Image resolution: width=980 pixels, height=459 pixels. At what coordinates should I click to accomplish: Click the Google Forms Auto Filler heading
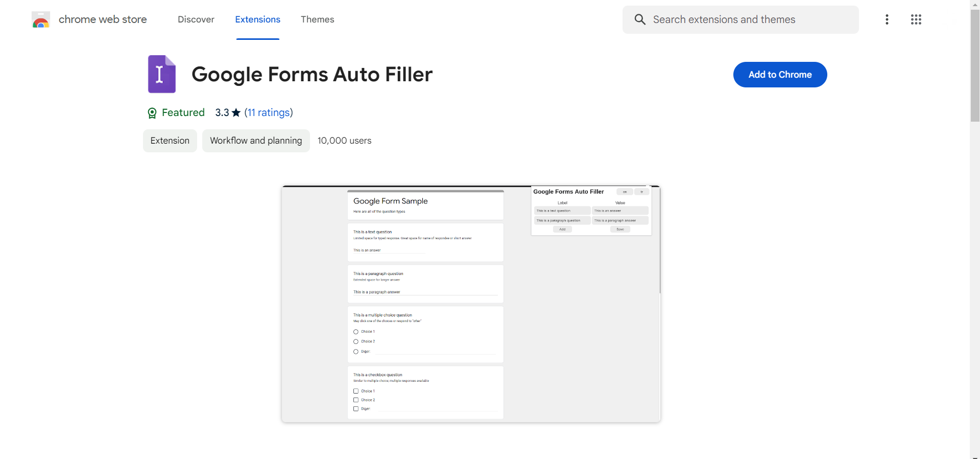pyautogui.click(x=312, y=75)
